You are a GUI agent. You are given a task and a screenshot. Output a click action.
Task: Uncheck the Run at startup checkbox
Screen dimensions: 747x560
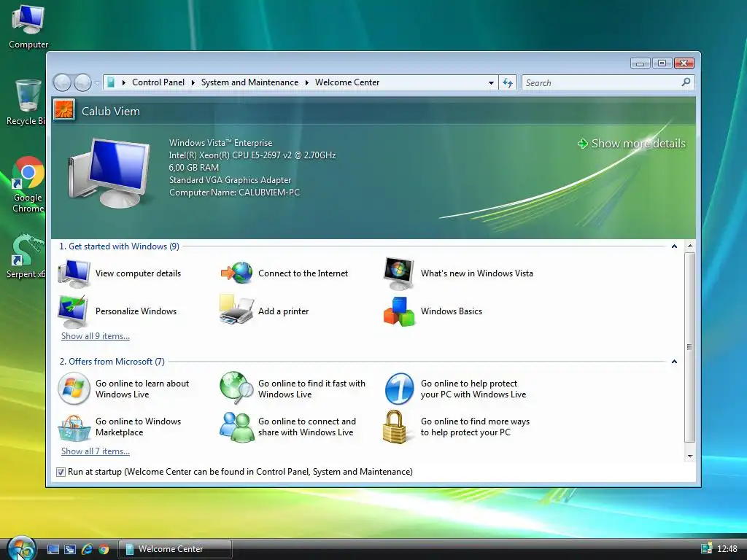click(61, 472)
